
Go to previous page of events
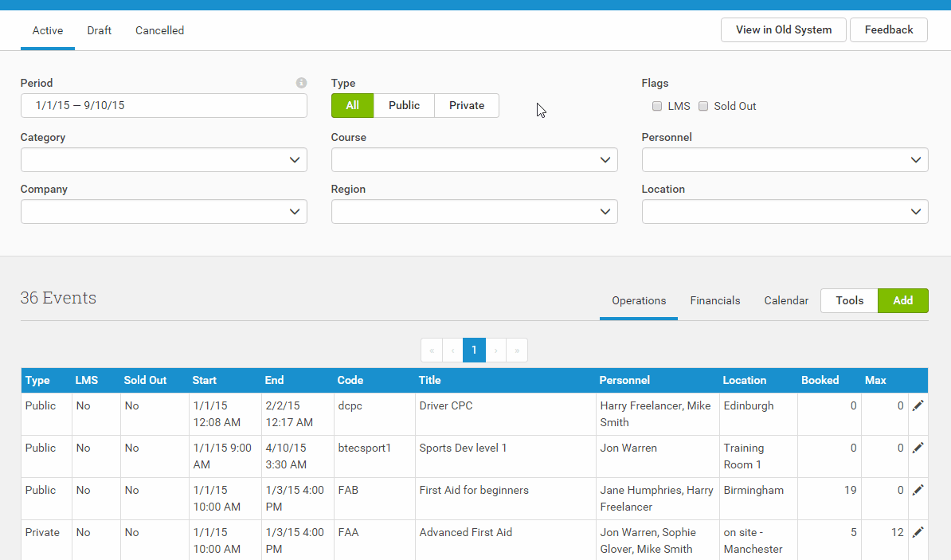(x=452, y=350)
